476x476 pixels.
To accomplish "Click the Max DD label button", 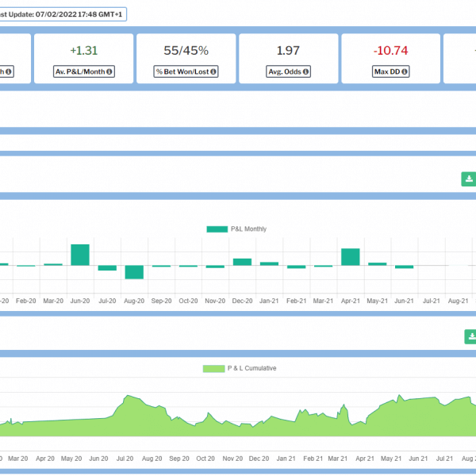I will click(x=390, y=71).
